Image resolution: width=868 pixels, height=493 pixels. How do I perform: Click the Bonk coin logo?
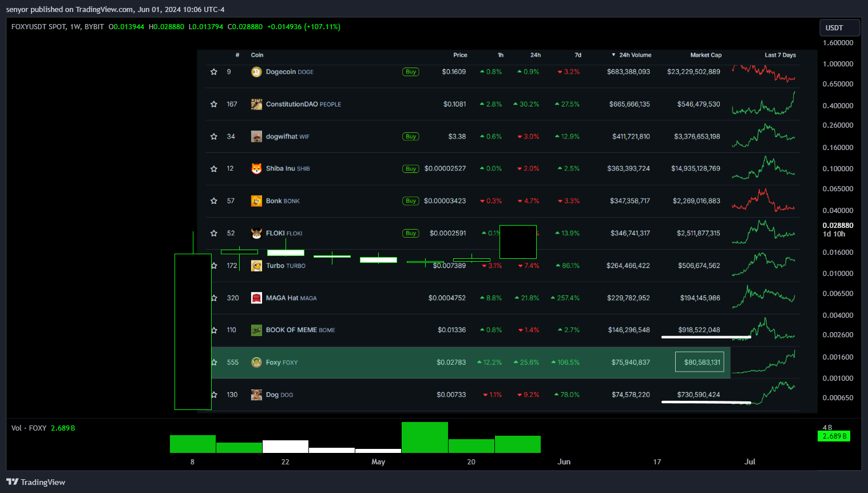pos(256,201)
